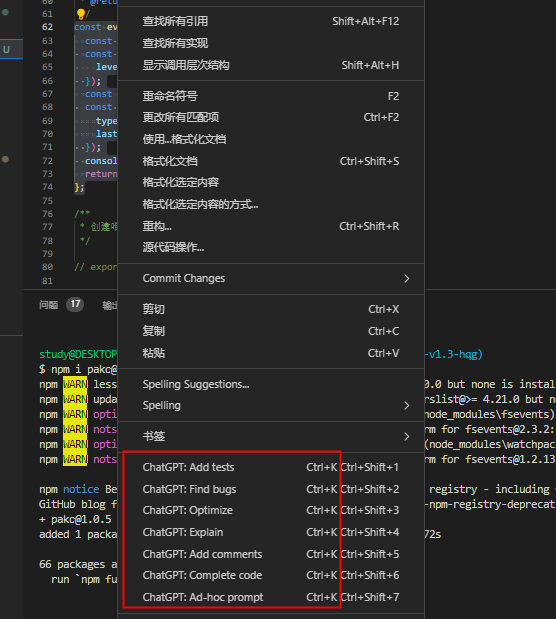This screenshot has width=556, height=619.
Task: Open the 重构... menu item
Action: [x=271, y=226]
